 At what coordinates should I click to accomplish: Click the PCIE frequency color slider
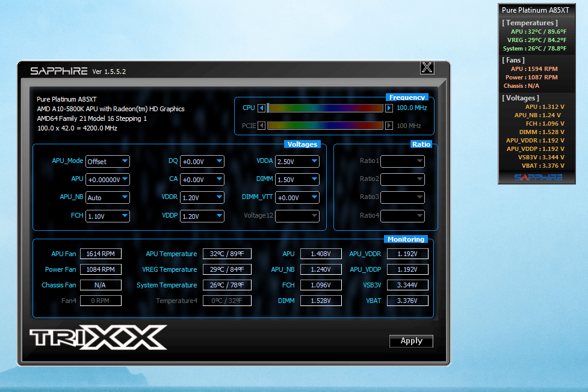point(325,126)
